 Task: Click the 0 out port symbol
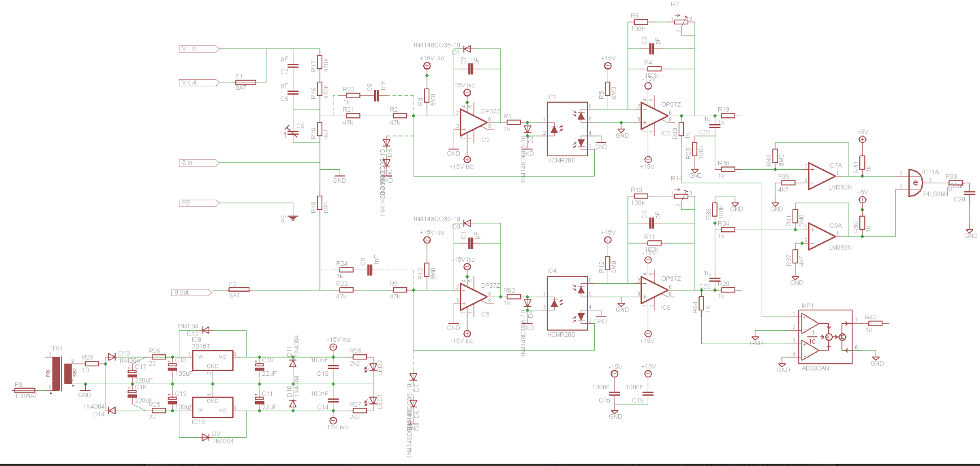[x=192, y=292]
